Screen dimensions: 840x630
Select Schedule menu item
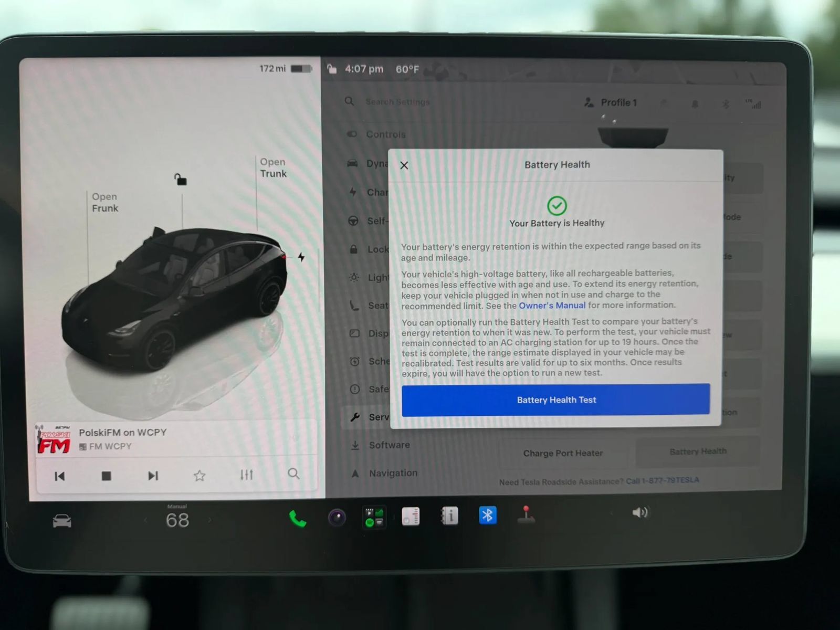[x=369, y=361]
